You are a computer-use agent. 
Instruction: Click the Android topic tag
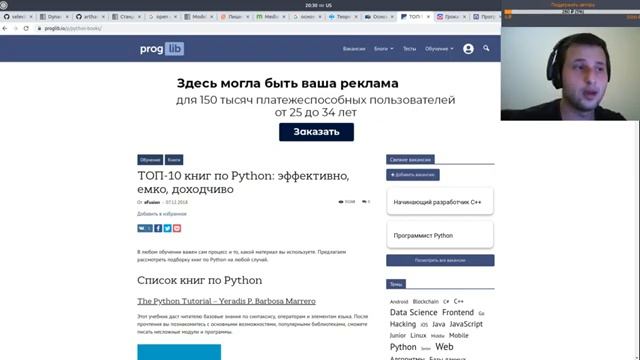pyautogui.click(x=399, y=302)
